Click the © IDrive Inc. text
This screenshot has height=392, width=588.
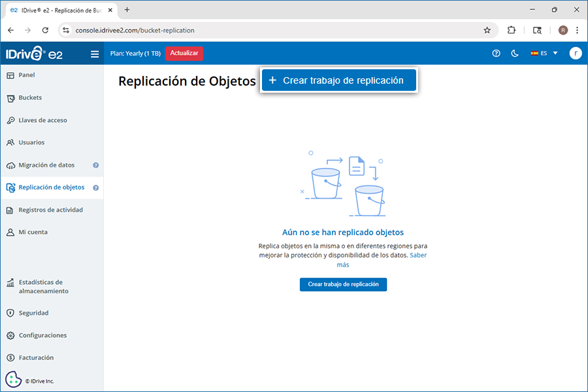pyautogui.click(x=40, y=381)
